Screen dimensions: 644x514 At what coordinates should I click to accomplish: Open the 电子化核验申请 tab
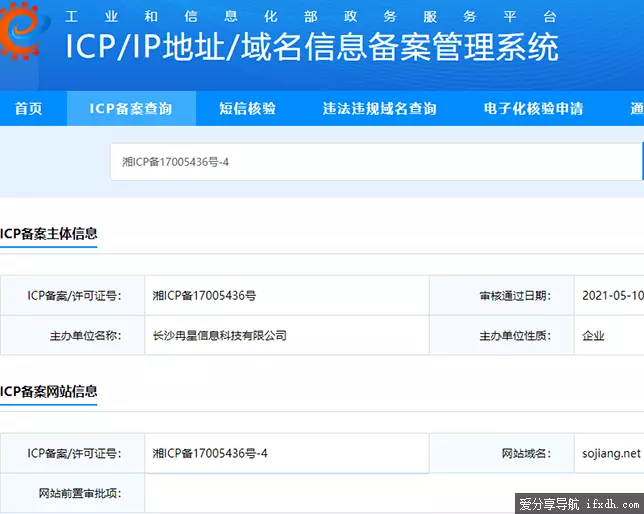click(533, 109)
